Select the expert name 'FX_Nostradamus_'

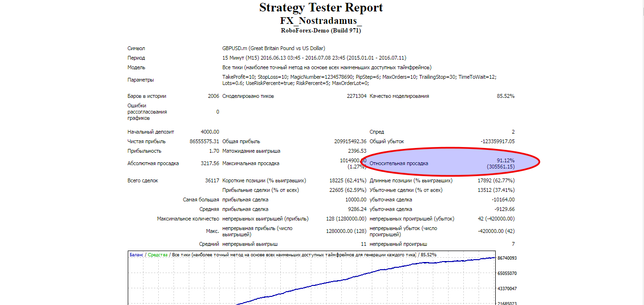321,21
